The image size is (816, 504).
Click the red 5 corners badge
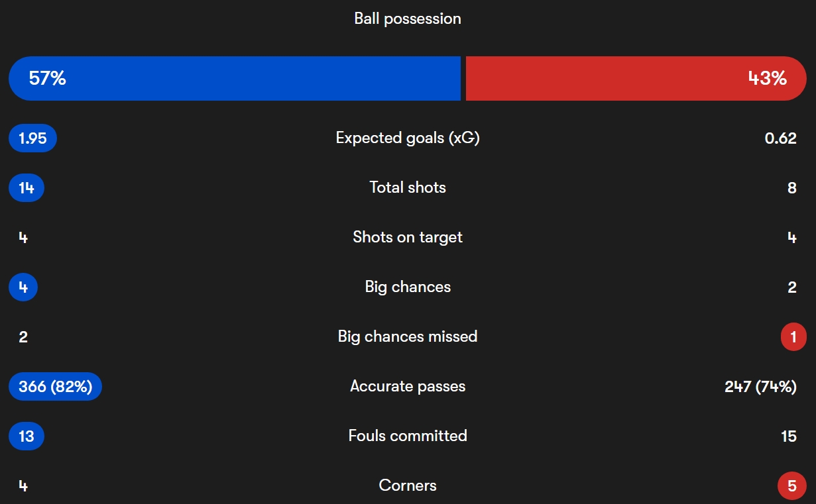pyautogui.click(x=791, y=486)
